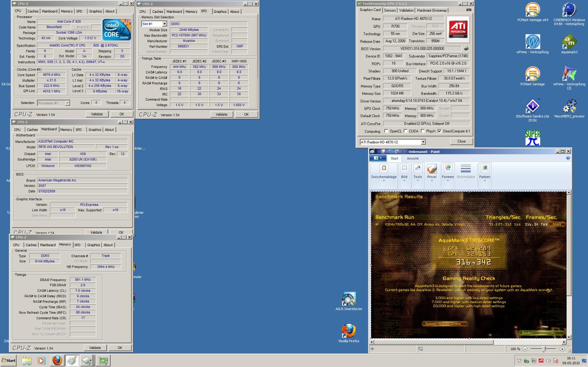588x367 pixels.
Task: Click OK in CPU-Z Memory window
Action: 120,348
